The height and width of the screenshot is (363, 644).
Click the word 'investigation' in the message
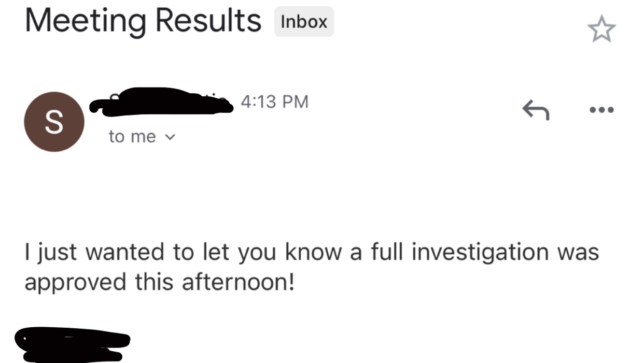pyautogui.click(x=480, y=253)
